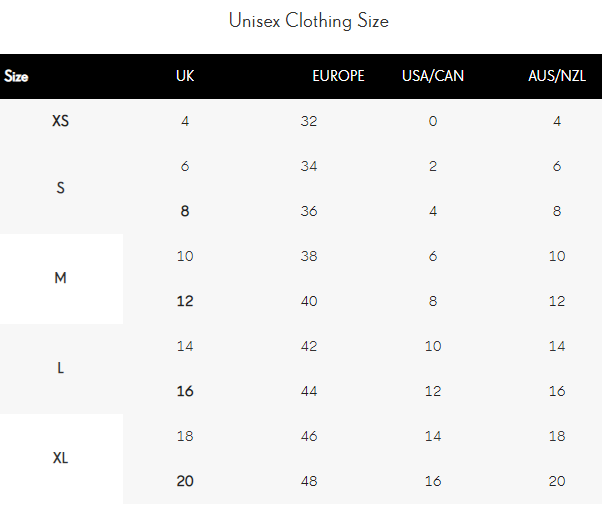Click the AUS/NZL column header

557,76
